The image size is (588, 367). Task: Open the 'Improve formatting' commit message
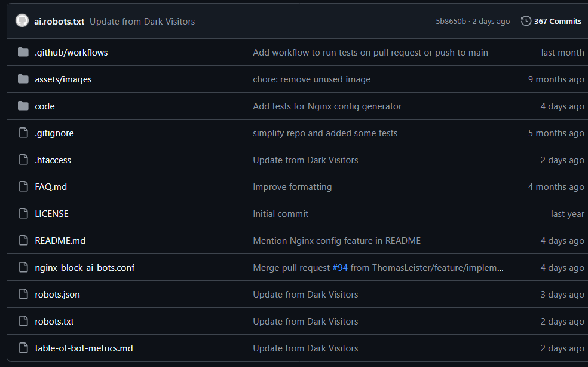(x=292, y=187)
